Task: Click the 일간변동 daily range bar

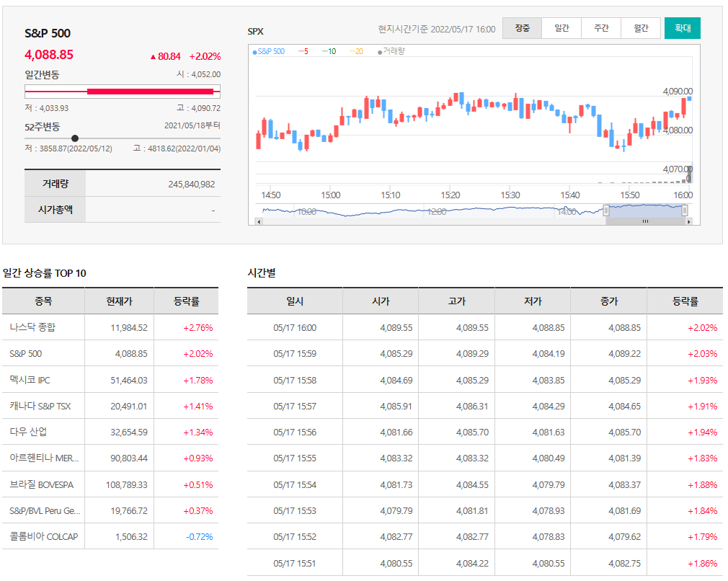Action: point(123,92)
